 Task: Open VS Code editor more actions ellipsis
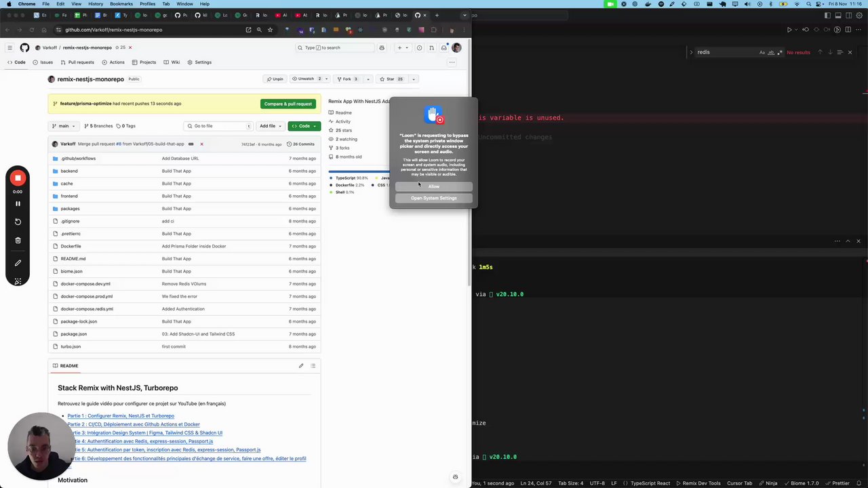[860, 30]
